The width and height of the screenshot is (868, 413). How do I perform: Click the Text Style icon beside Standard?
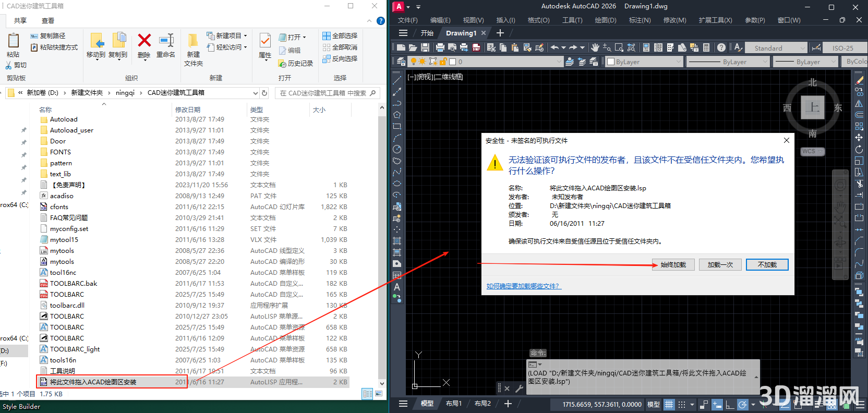click(738, 47)
